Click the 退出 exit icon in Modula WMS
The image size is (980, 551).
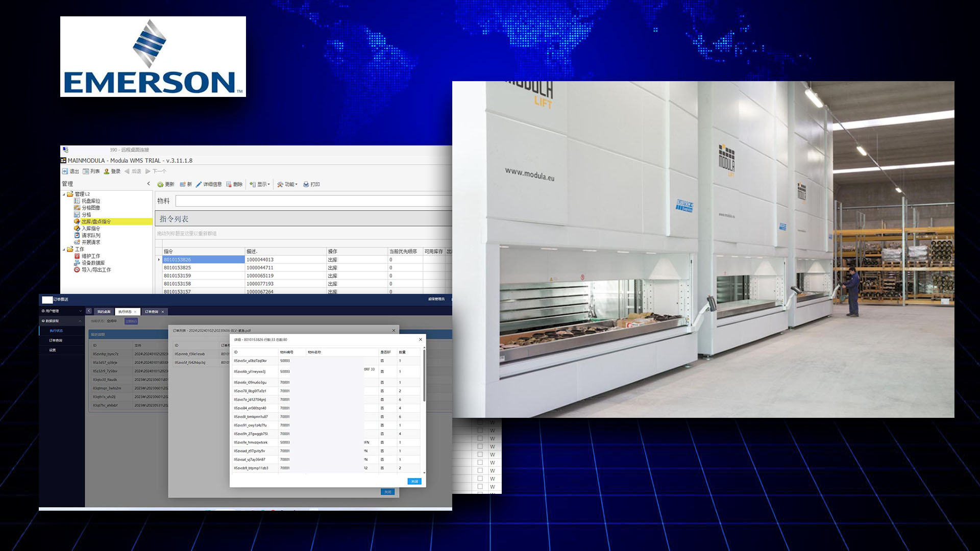coord(65,171)
